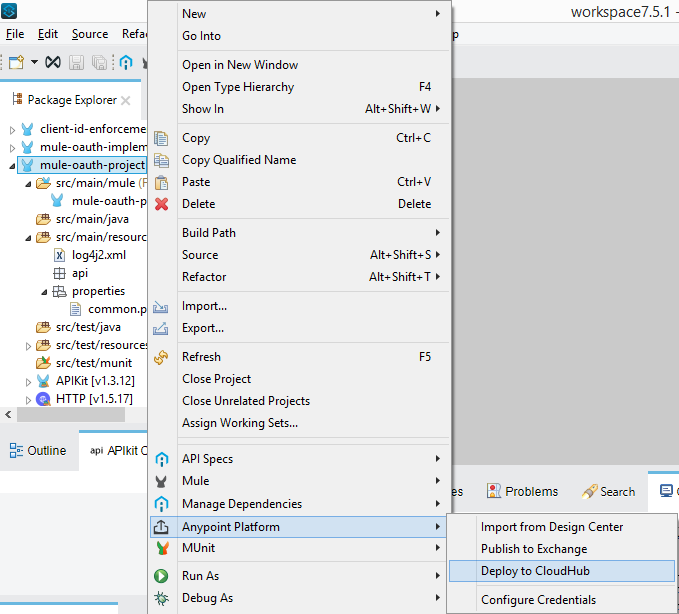Screen dimensions: 679x614
Task: Select the log4j2.xml file
Action: coord(99,255)
